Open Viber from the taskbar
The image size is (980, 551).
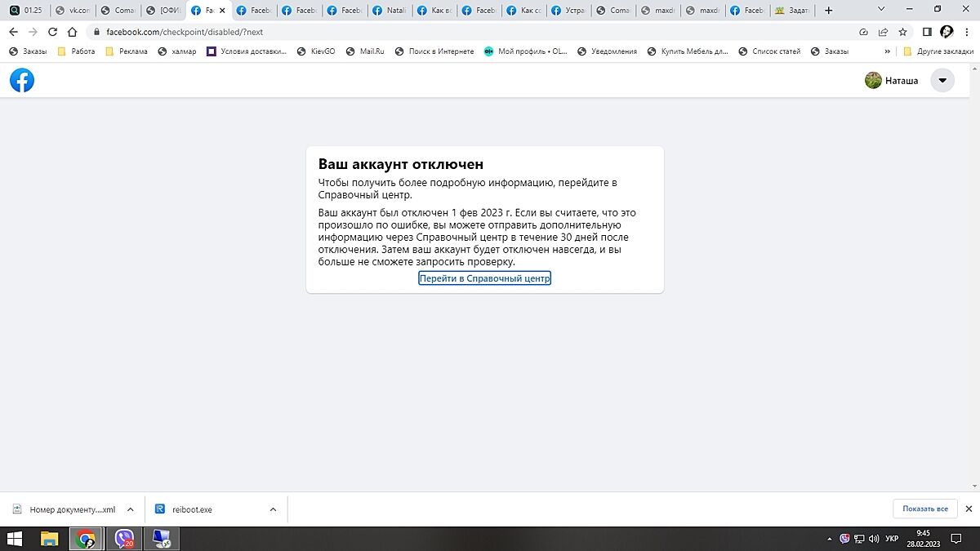(124, 539)
